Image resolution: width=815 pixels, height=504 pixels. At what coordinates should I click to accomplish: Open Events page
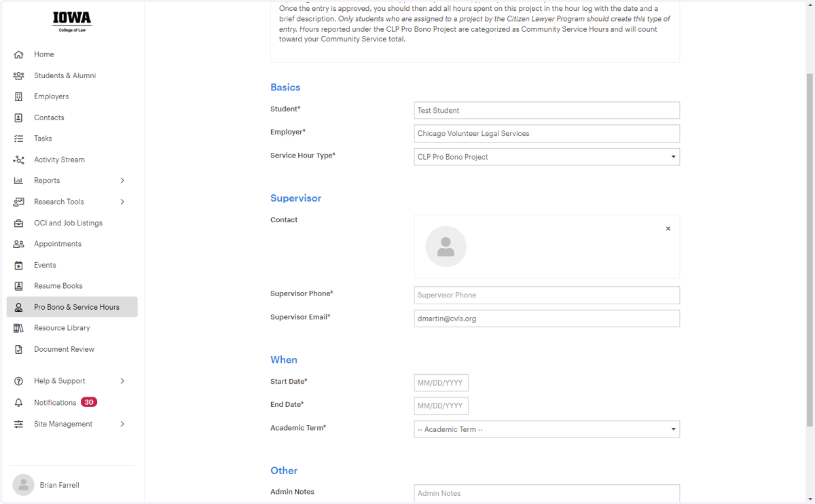[45, 265]
